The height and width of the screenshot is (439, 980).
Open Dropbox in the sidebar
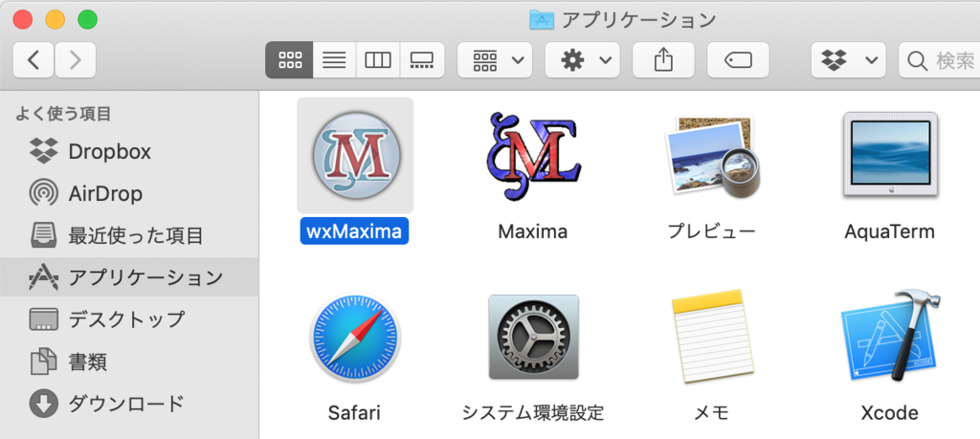129,151
